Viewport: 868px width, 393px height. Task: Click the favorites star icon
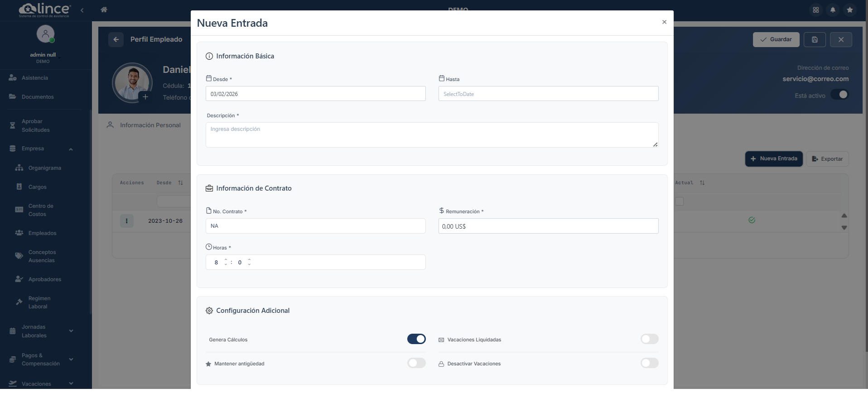850,10
